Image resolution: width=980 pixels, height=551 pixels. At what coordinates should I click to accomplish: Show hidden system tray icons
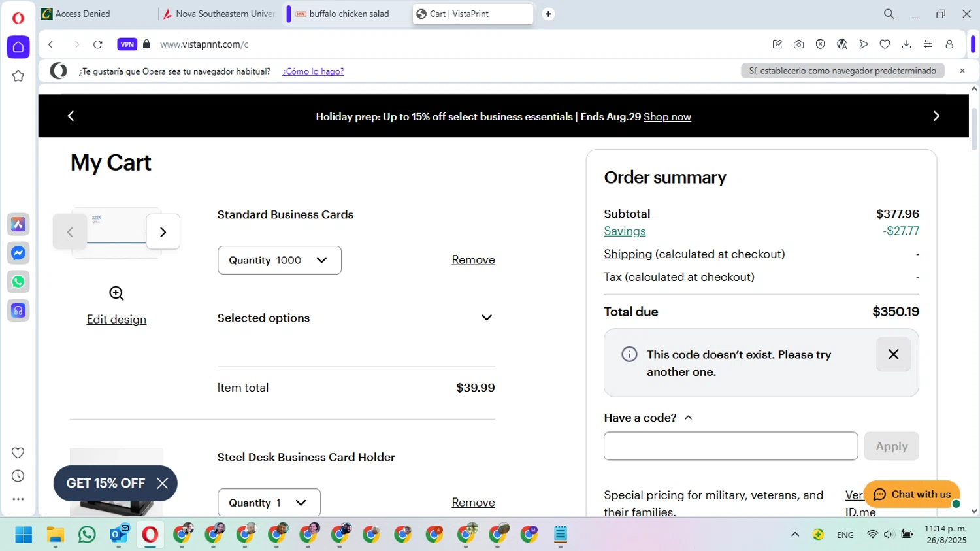coord(795,534)
